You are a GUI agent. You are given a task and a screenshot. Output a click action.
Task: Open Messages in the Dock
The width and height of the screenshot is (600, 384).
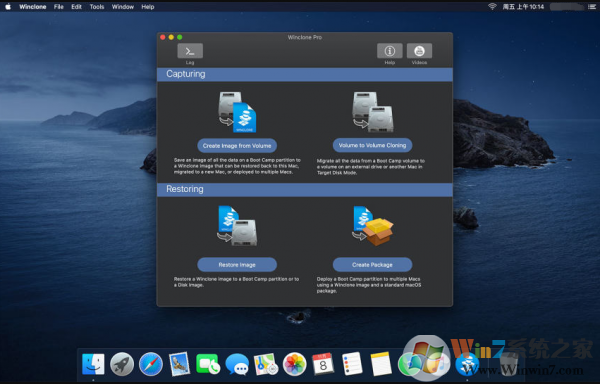coord(237,364)
